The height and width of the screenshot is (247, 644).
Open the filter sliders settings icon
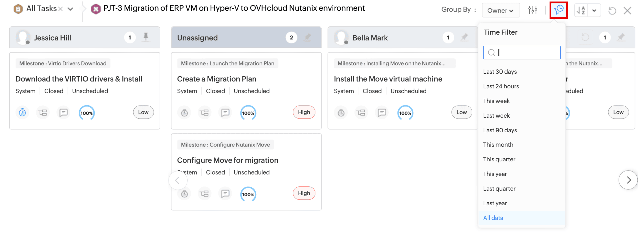point(532,10)
